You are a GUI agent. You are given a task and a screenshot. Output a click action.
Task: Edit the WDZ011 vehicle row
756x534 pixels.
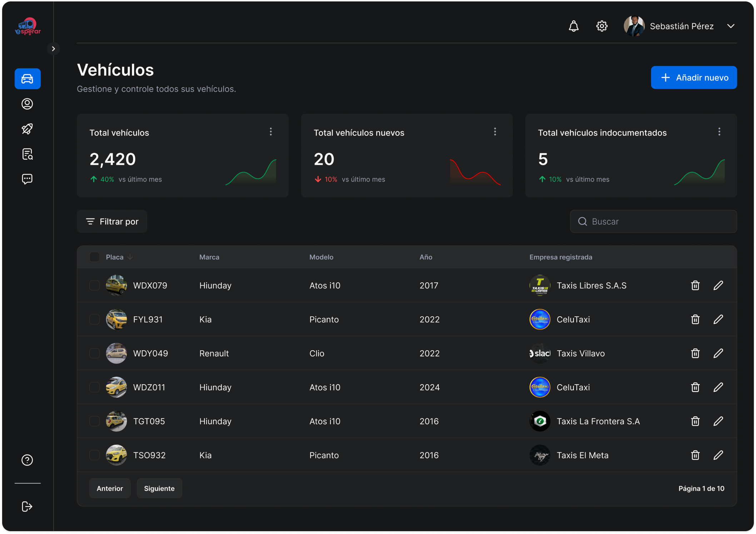click(x=718, y=387)
